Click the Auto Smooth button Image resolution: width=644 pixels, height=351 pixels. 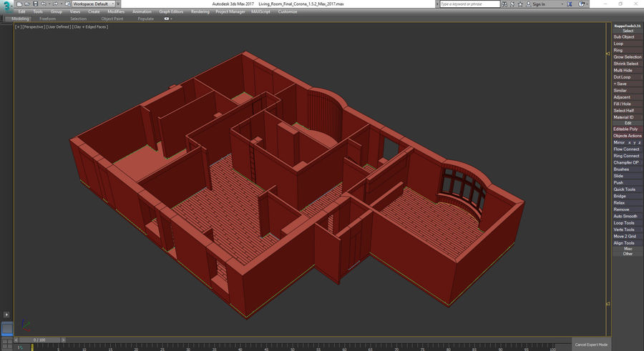[x=627, y=216]
